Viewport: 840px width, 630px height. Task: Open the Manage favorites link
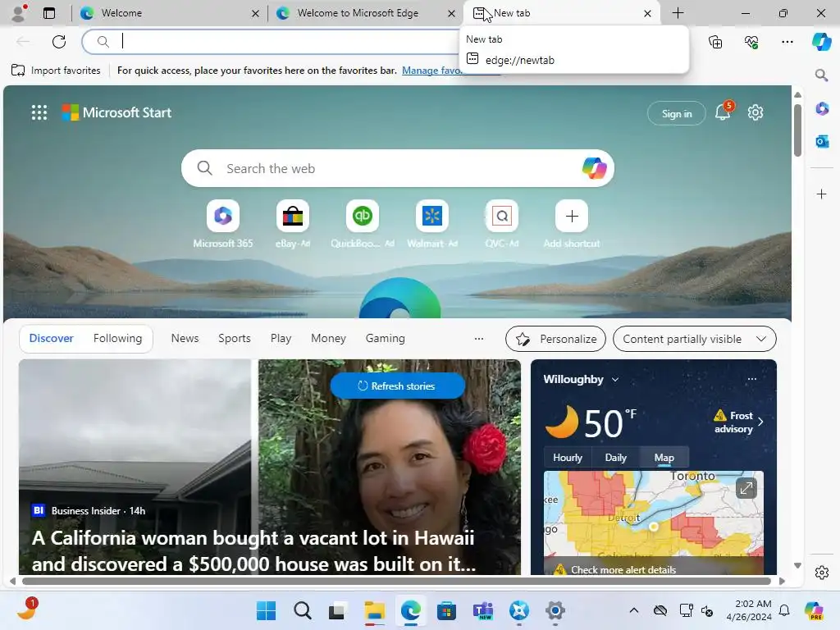click(x=431, y=71)
